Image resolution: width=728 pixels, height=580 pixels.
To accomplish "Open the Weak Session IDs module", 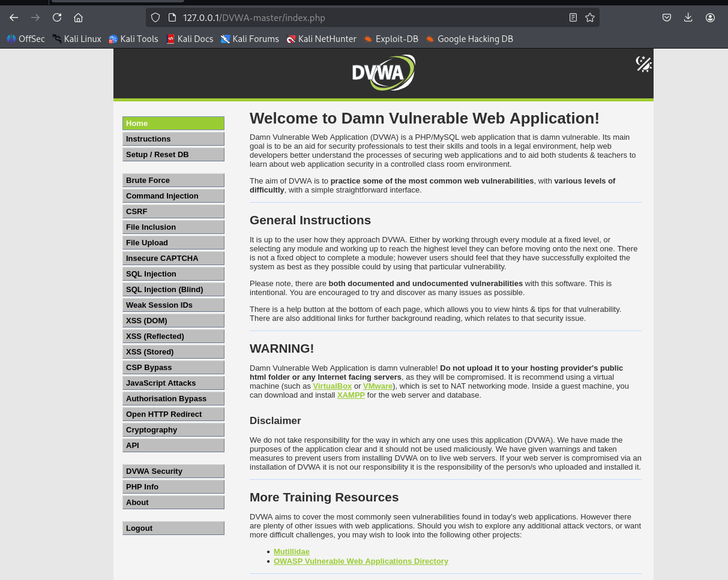I will click(173, 305).
